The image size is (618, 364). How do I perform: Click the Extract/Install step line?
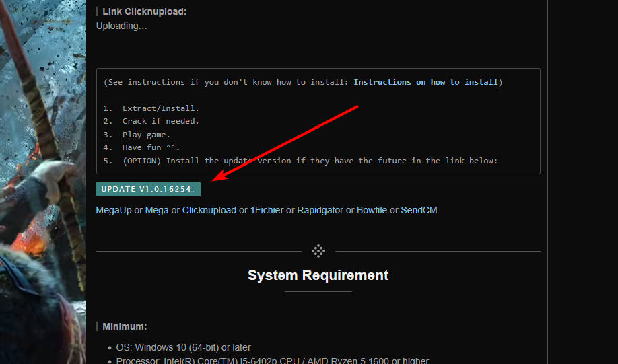(160, 108)
